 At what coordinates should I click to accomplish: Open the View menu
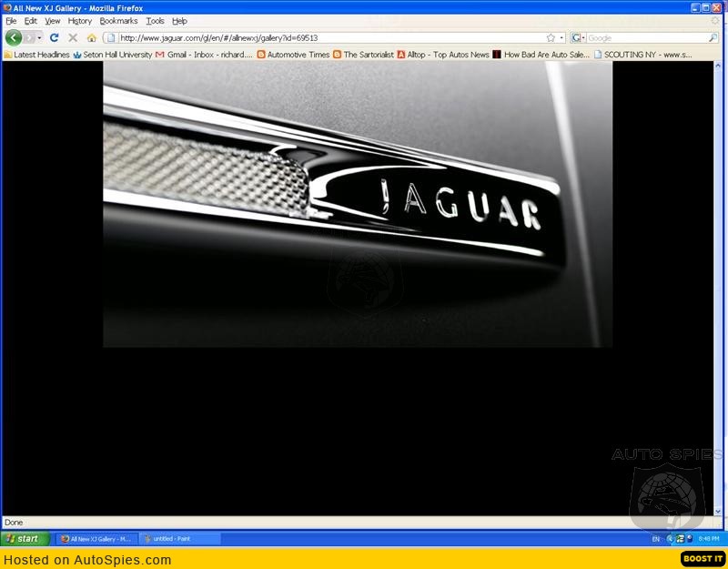coord(53,21)
